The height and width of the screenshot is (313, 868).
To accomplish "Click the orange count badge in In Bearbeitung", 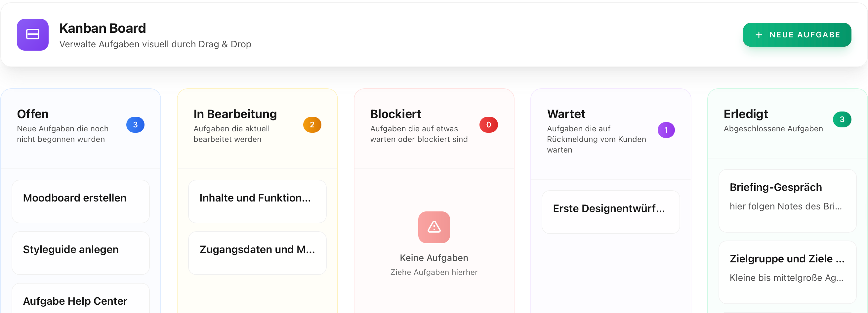I will [312, 125].
